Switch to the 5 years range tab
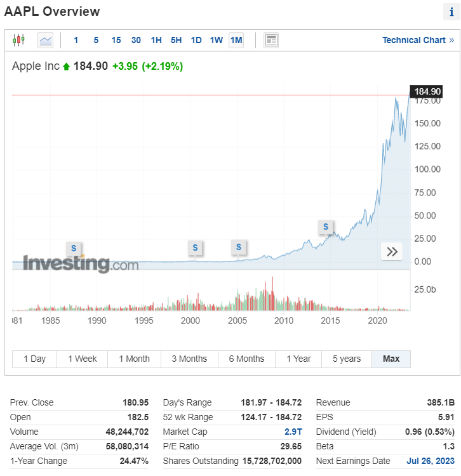 point(347,359)
